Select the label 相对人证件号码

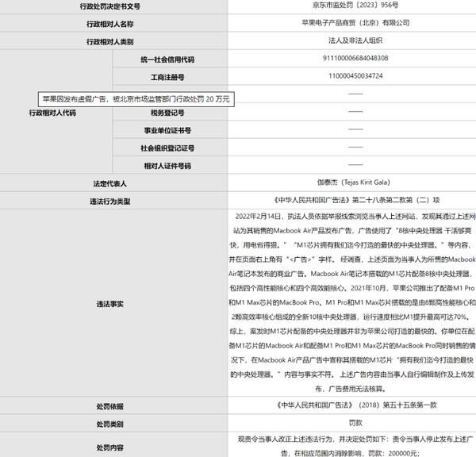point(167,166)
